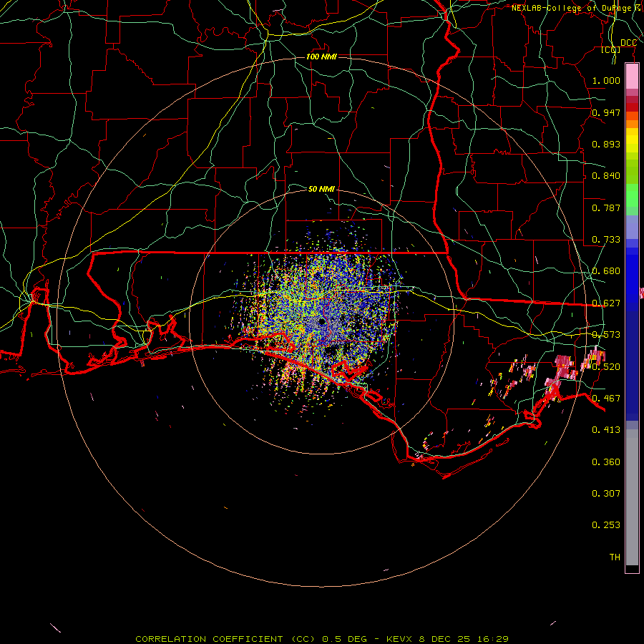Click the 0.307 scale value
The image size is (644, 644).
pos(606,493)
